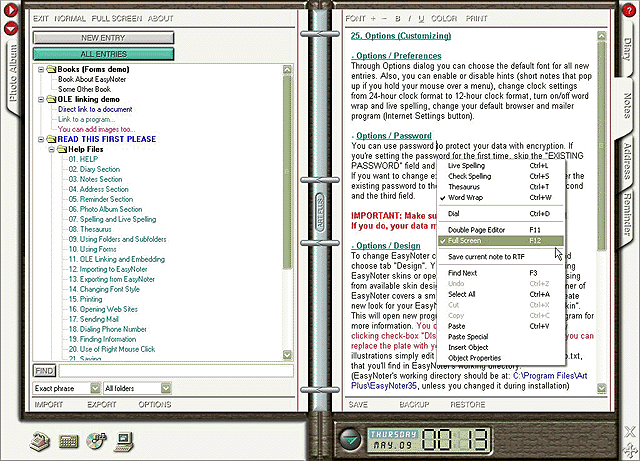Collapse the Books (Forms demo) folder

(x=41, y=69)
